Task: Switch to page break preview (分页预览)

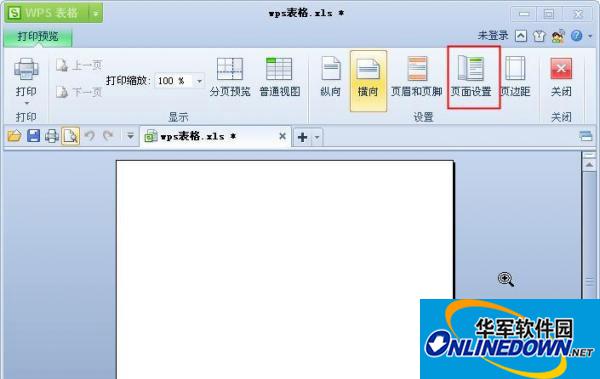Action: tap(230, 77)
